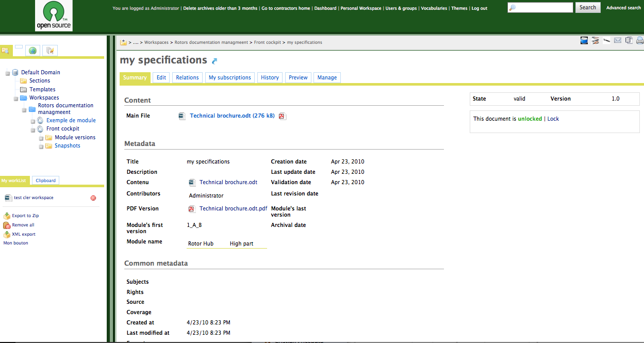Viewport: 644px width, 343px height.
Task: Expand the Exemple de module node
Action: click(x=32, y=120)
